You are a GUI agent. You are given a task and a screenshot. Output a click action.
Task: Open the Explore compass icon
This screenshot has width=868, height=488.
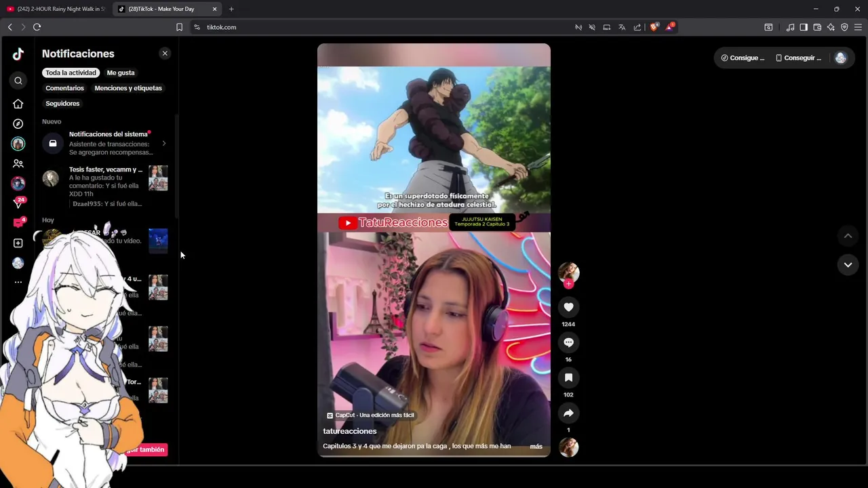pos(18,124)
